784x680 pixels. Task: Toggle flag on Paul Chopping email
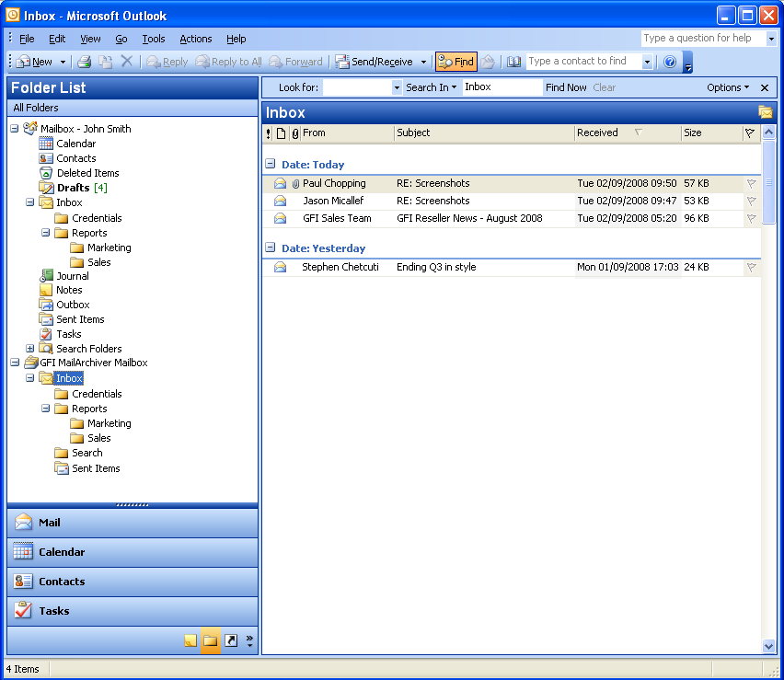(751, 183)
